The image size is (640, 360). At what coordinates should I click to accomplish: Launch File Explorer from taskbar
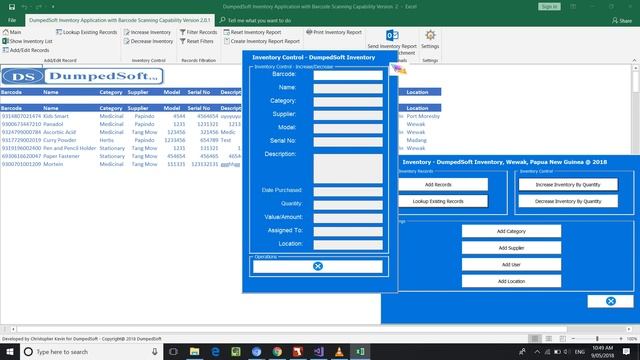point(195,351)
